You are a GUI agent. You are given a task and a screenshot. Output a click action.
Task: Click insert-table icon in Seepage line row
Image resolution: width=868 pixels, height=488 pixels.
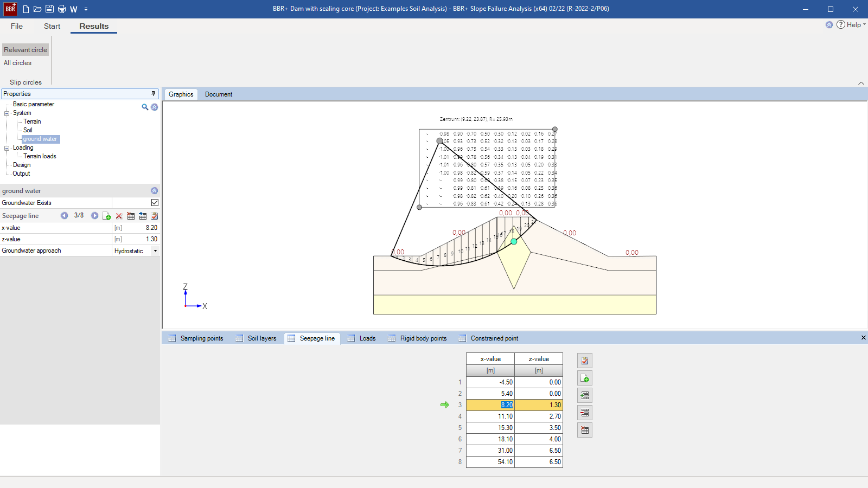[x=143, y=216]
